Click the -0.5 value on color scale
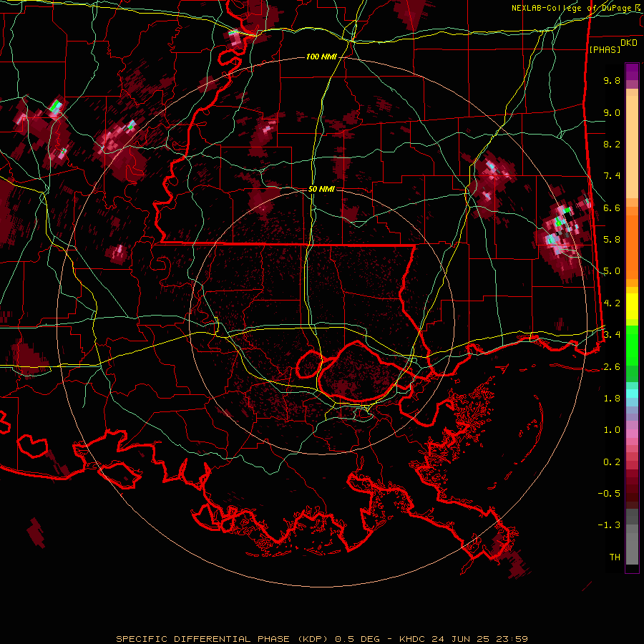Screen dimensions: 644x644 [609, 494]
